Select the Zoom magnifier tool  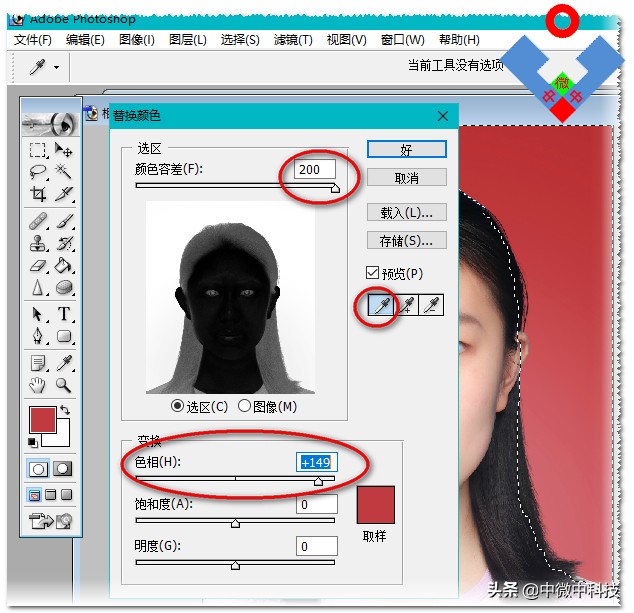[x=64, y=385]
